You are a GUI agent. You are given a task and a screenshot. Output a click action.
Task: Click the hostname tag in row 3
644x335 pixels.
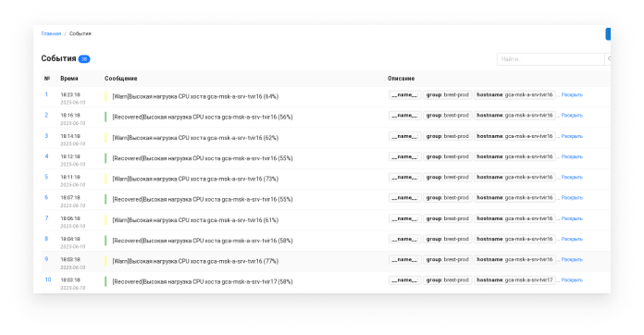coord(514,136)
